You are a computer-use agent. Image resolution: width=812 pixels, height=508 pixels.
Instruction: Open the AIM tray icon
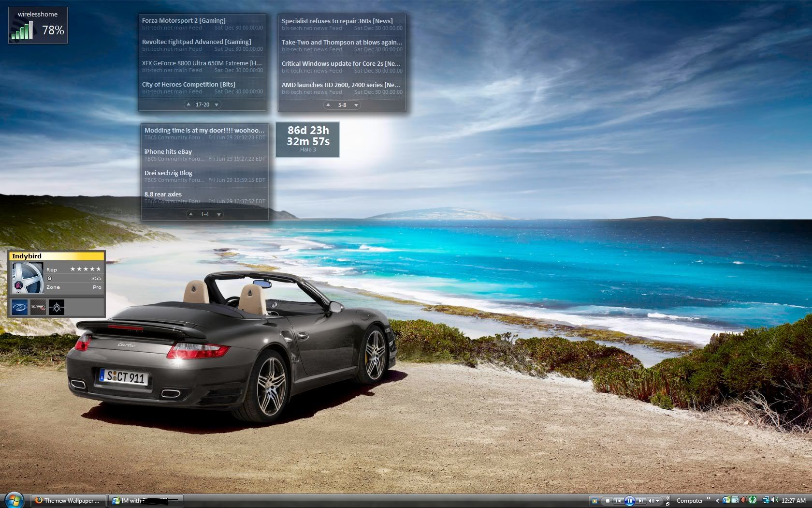pyautogui.click(x=726, y=500)
